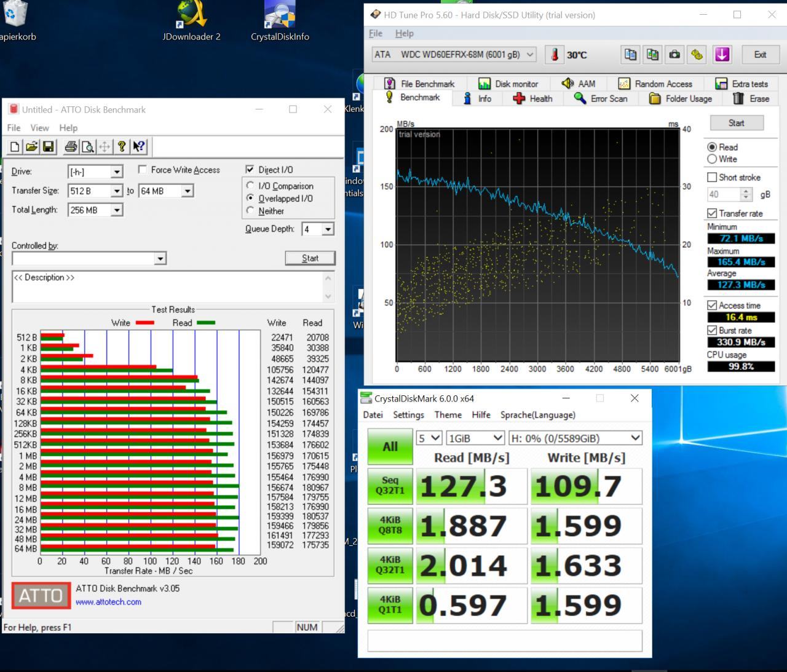The height and width of the screenshot is (672, 787).
Task: Toggle the Burst rate checkbox
Action: pos(712,331)
